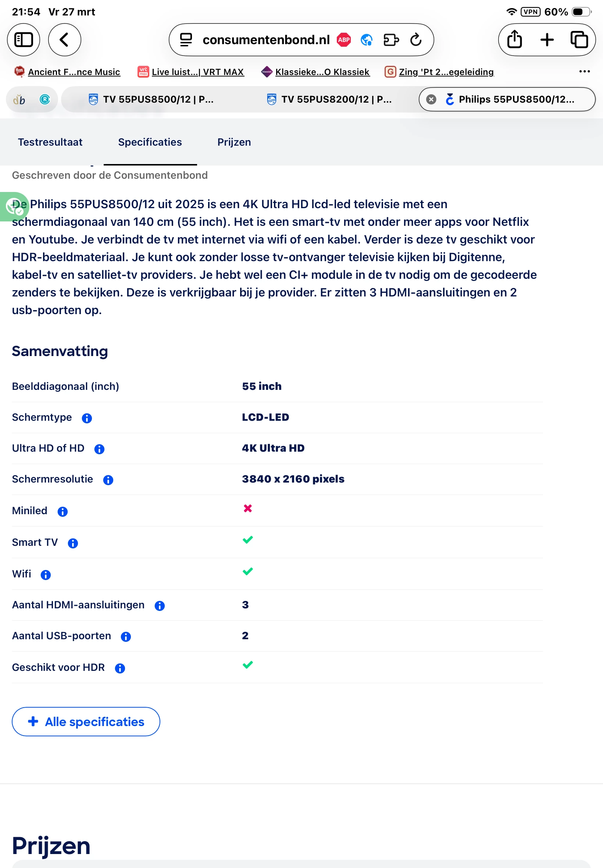The height and width of the screenshot is (868, 603).
Task: Reload the consumentenbond.nl page
Action: point(416,40)
